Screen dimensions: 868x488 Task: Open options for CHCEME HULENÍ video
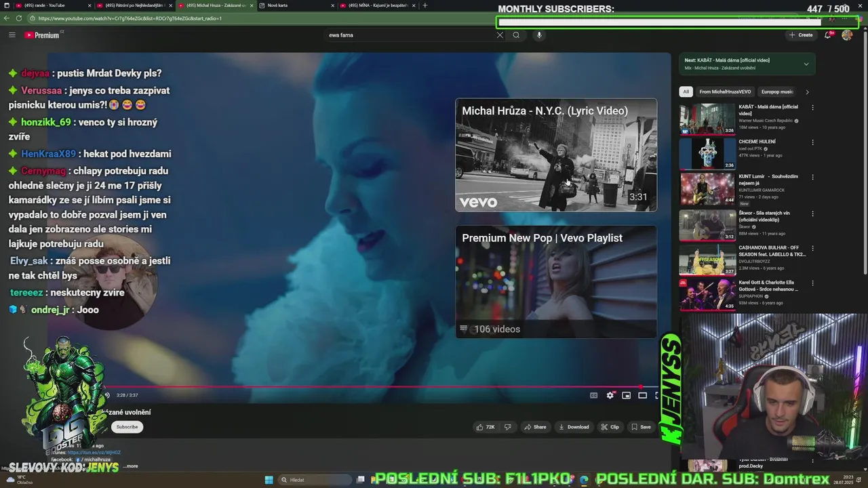812,142
